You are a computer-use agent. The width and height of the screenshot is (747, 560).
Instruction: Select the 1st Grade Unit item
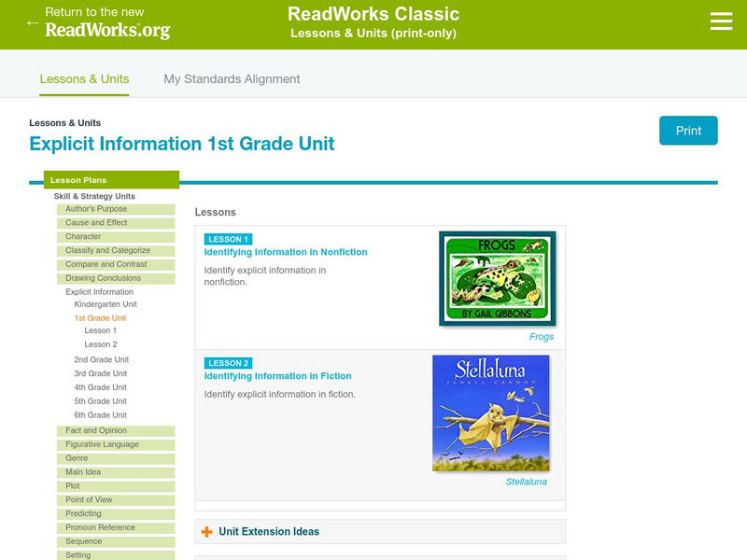point(100,318)
